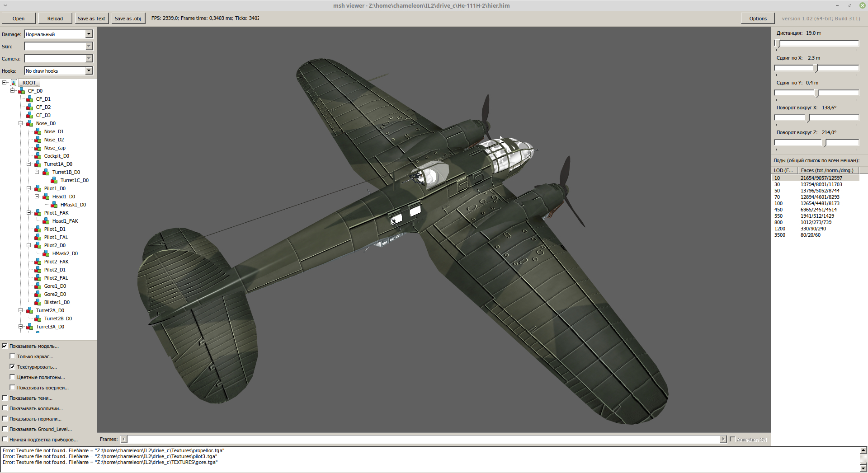868x473 pixels.
Task: Click the mesh icon beside Cockpit_D0
Action: click(38, 156)
